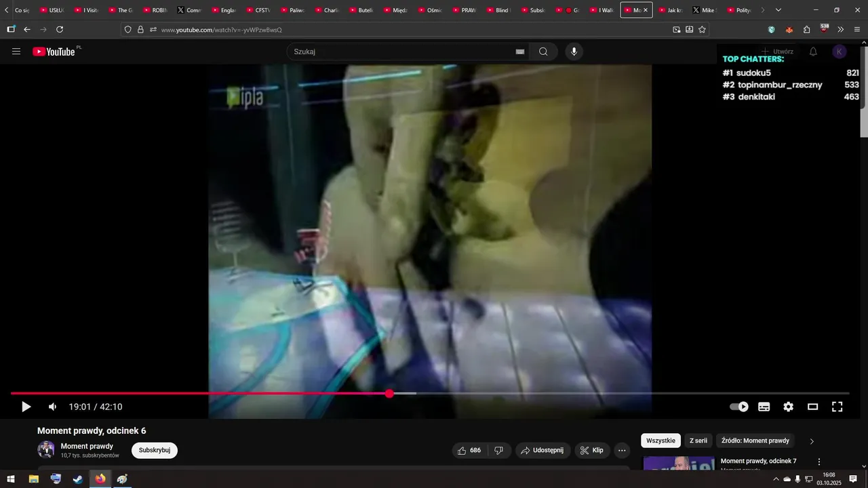The height and width of the screenshot is (488, 868).
Task: Click the Subskrybuj button
Action: [x=155, y=450]
